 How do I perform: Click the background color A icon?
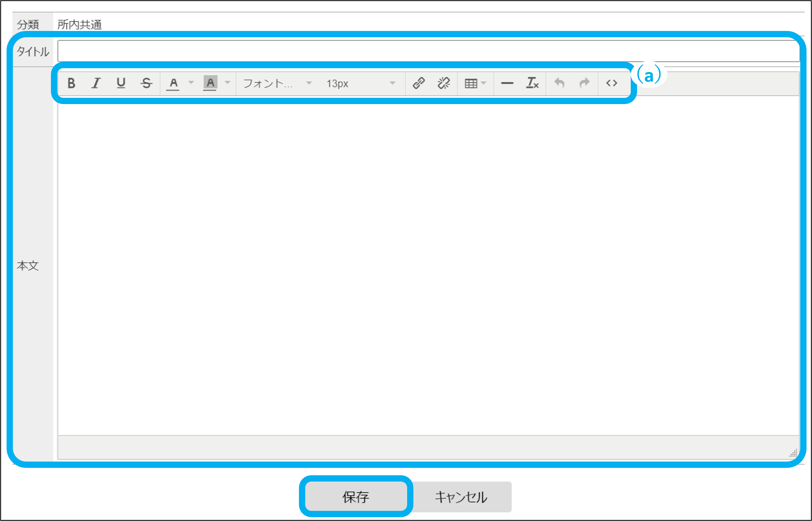coord(210,83)
